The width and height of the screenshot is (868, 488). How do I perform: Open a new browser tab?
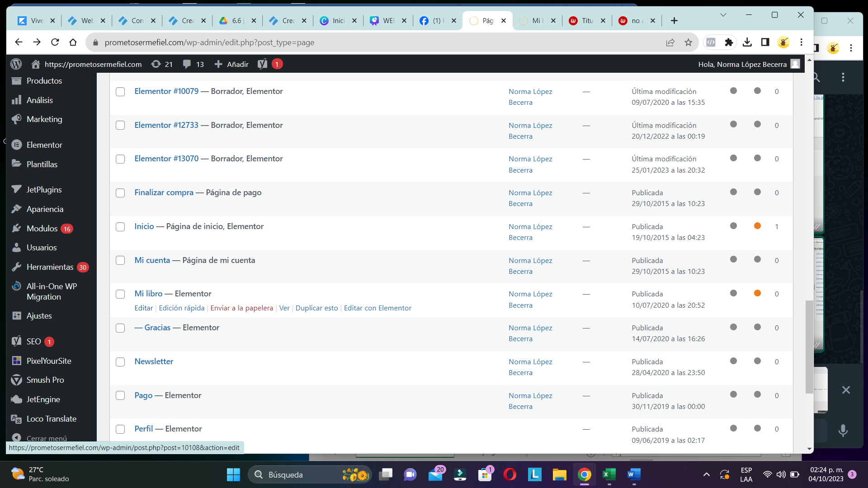point(674,21)
